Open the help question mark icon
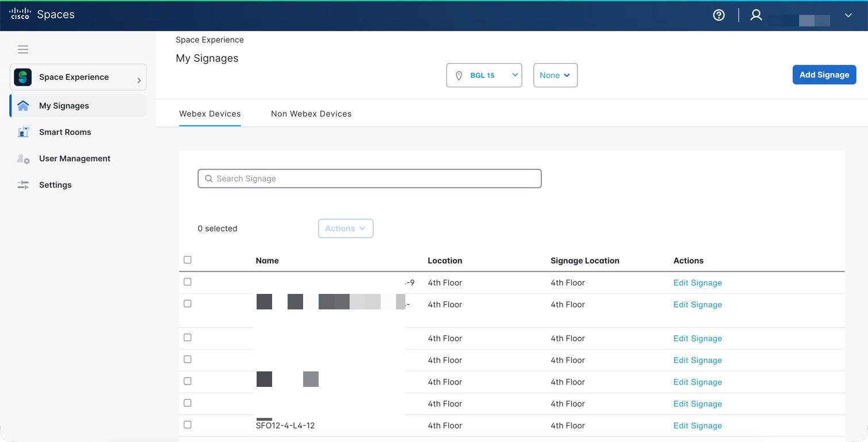 click(719, 15)
